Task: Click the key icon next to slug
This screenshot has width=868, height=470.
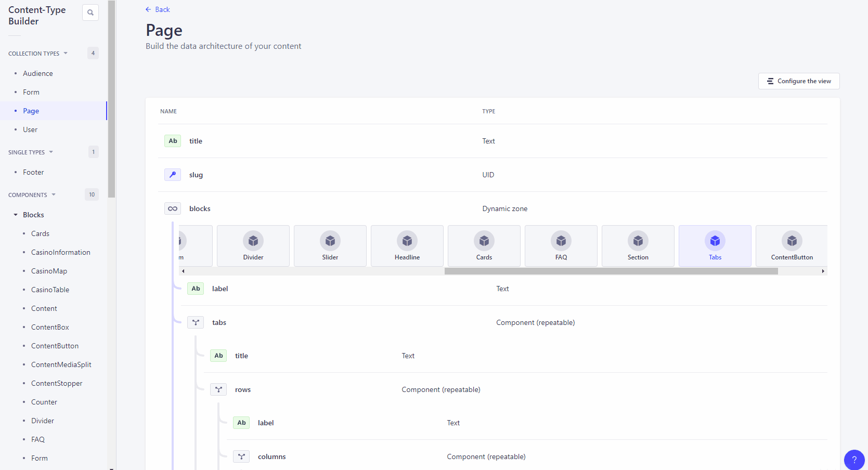Action: [x=172, y=174]
